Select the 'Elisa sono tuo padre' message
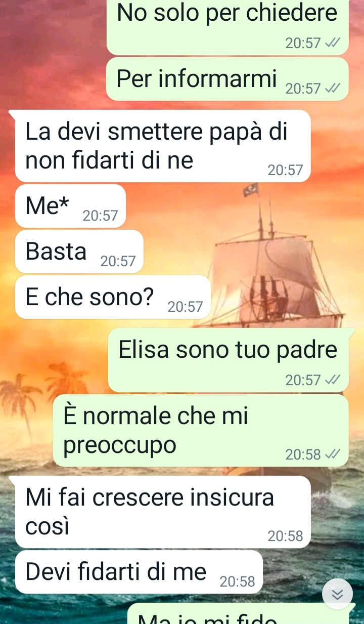The image size is (364, 624). coord(229,360)
